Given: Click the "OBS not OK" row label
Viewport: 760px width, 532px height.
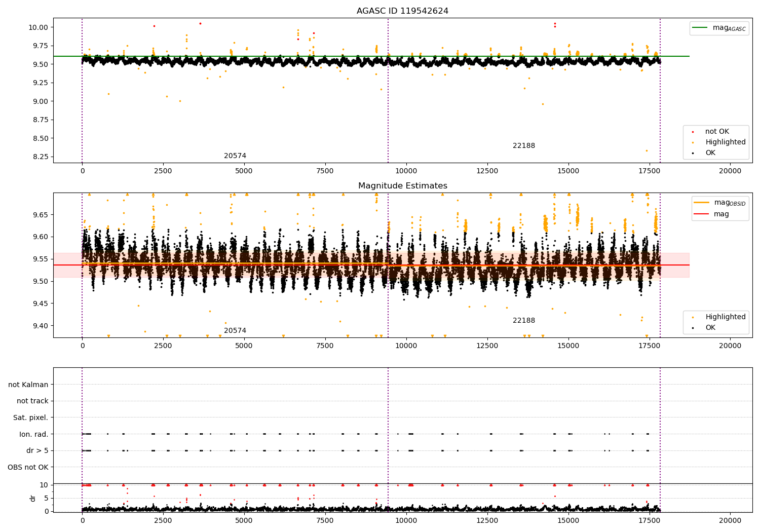Looking at the screenshot, I should point(28,467).
